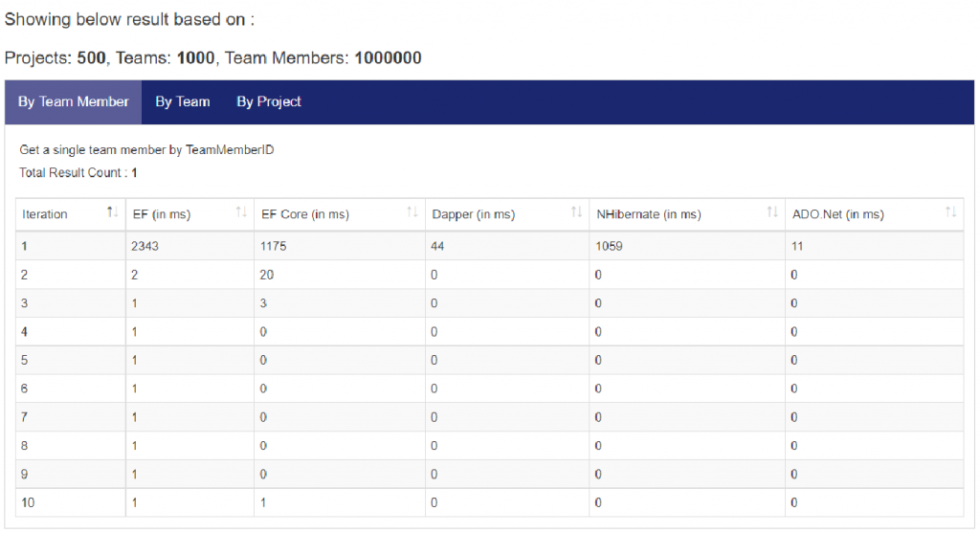Open the By Project tab

click(x=269, y=101)
